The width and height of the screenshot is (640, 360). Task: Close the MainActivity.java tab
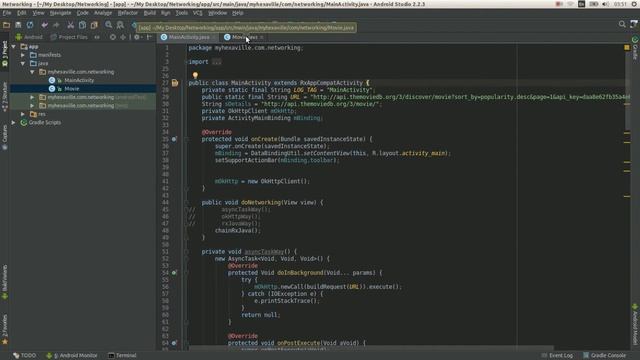pos(214,37)
